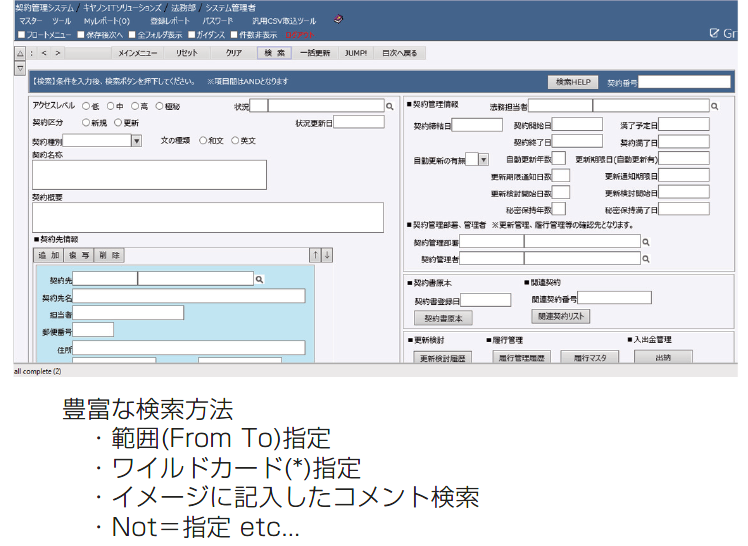Screen dimensions: 748x546
Task: Click the red ログアウト link
Action: [x=300, y=35]
